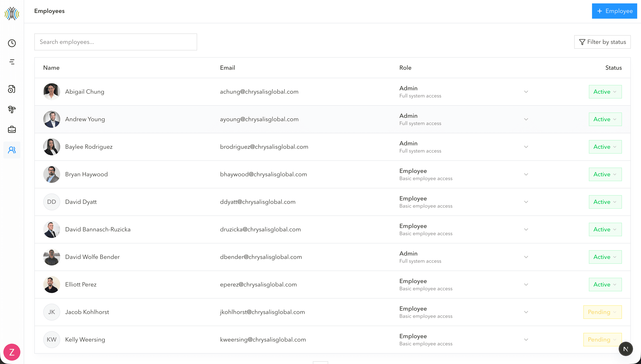Open the document timer sidebar icon
Screen dimensions: 641x364
12,89
